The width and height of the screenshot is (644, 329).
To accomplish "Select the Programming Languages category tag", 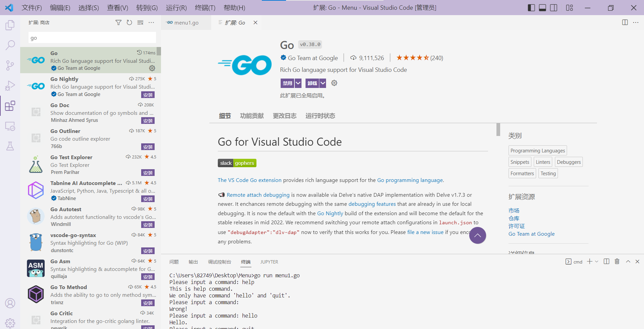I will (x=538, y=150).
